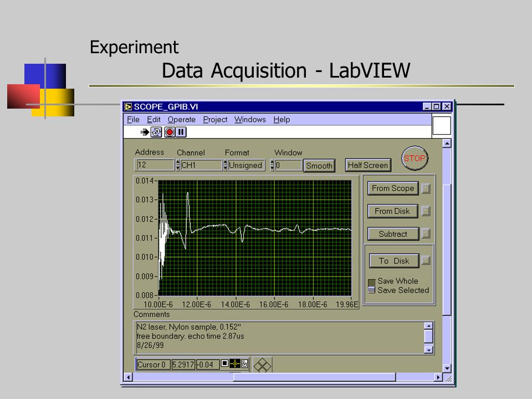Toggle the cursor active square in the cursor legend

224,364
